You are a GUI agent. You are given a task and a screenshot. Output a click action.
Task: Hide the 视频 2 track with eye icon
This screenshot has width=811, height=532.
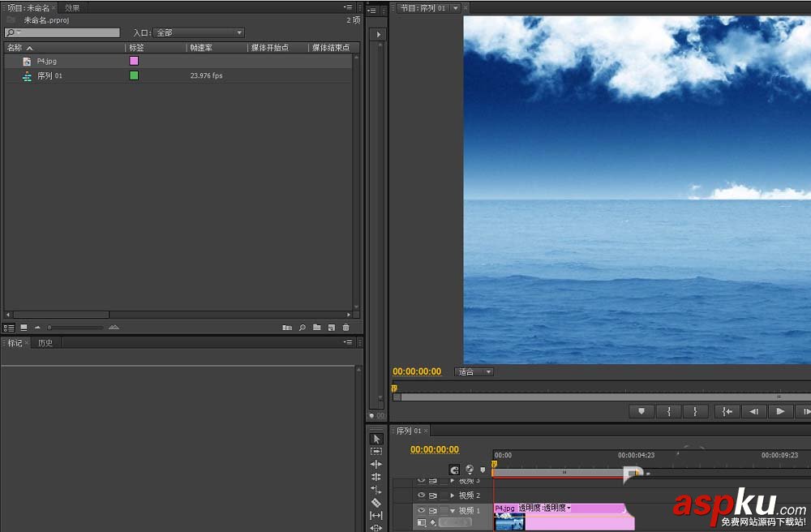pos(421,496)
